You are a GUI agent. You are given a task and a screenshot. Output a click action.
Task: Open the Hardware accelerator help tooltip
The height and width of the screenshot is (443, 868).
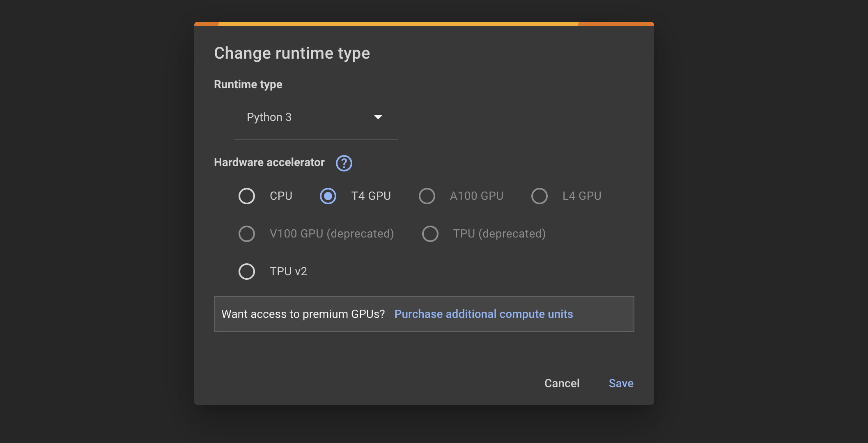tap(344, 163)
